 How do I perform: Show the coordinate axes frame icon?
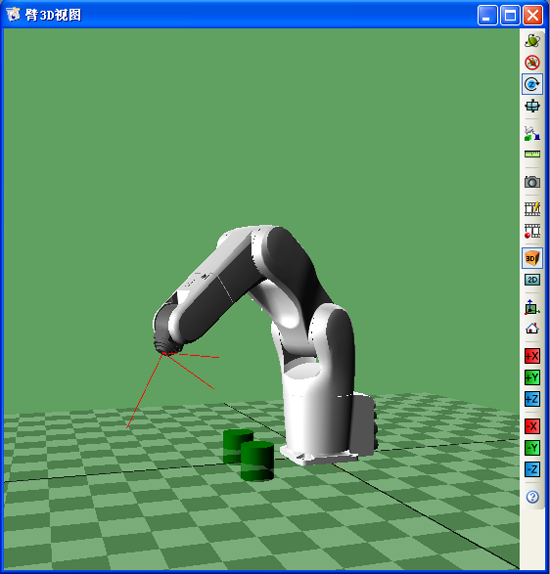[532, 307]
